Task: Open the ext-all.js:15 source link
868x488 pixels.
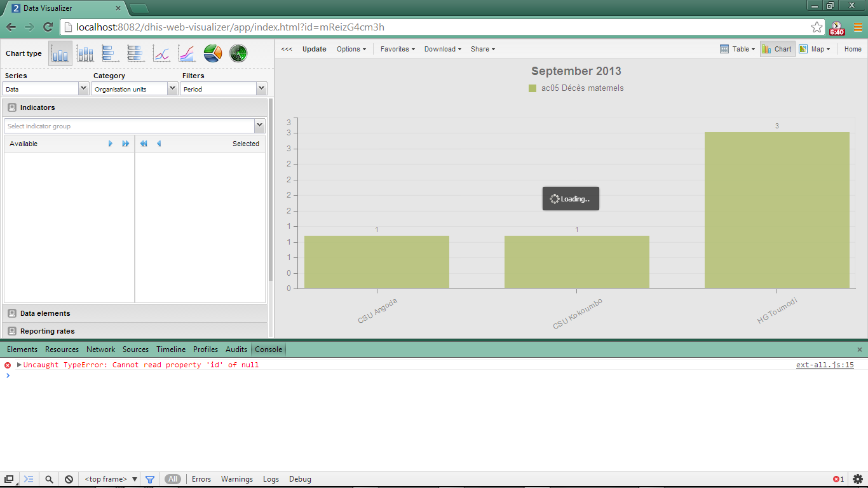Action: point(825,365)
